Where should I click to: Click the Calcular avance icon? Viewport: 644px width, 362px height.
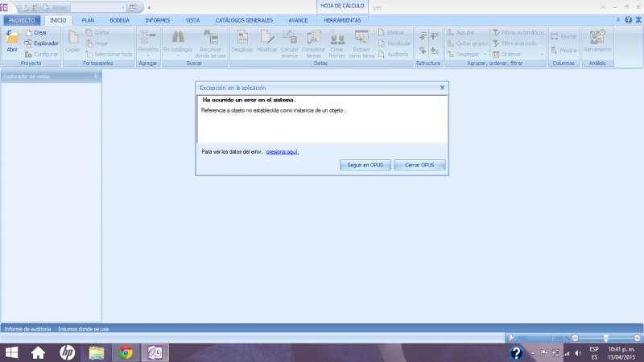[x=289, y=39]
